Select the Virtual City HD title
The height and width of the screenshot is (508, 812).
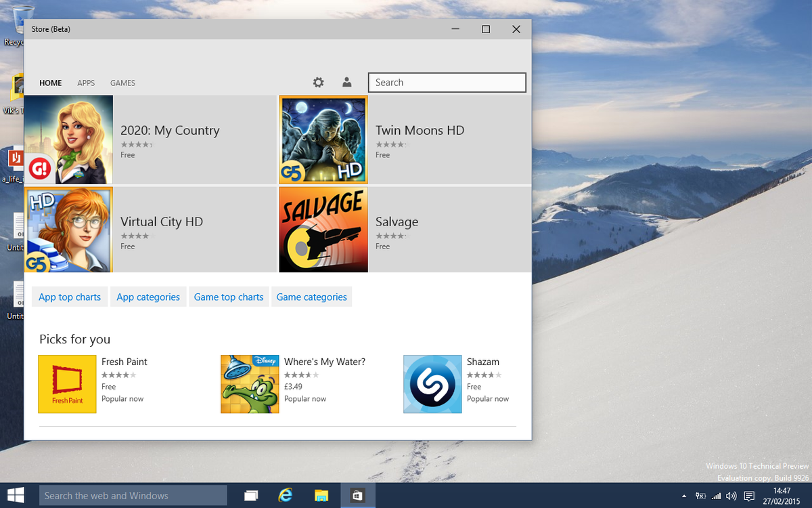pyautogui.click(x=162, y=222)
